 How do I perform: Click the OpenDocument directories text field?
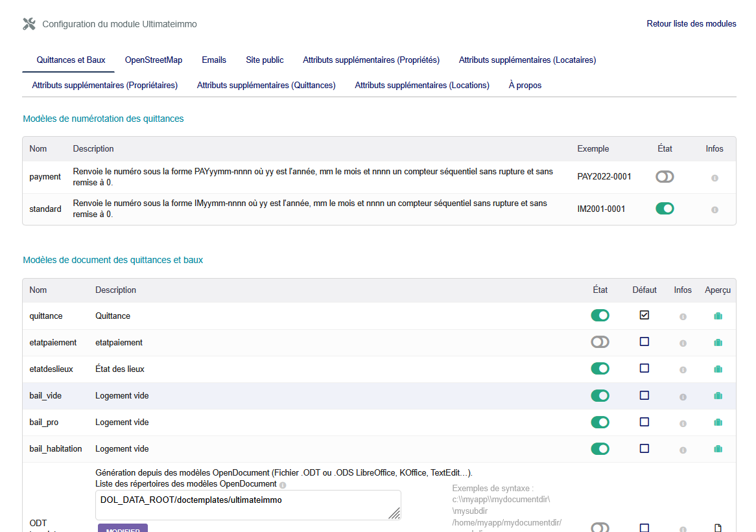tap(248, 505)
